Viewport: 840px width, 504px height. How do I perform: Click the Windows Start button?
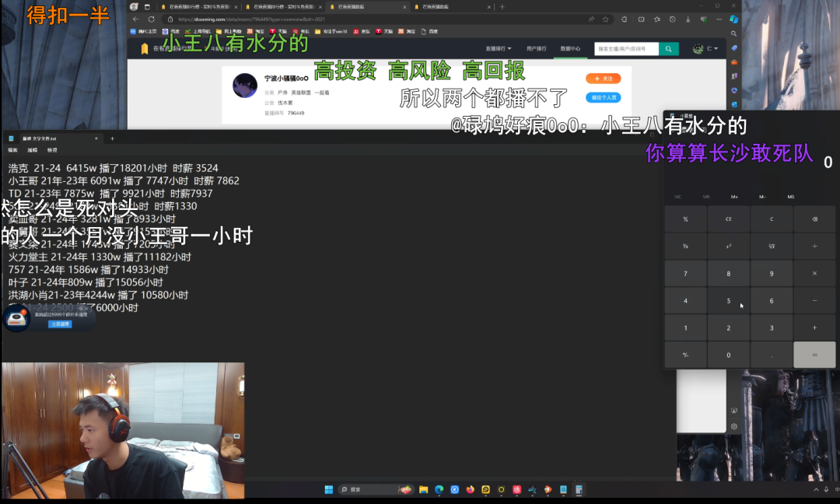pyautogui.click(x=329, y=489)
